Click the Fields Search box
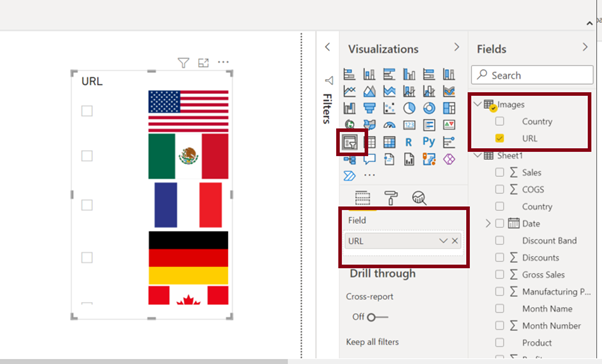 (532, 75)
